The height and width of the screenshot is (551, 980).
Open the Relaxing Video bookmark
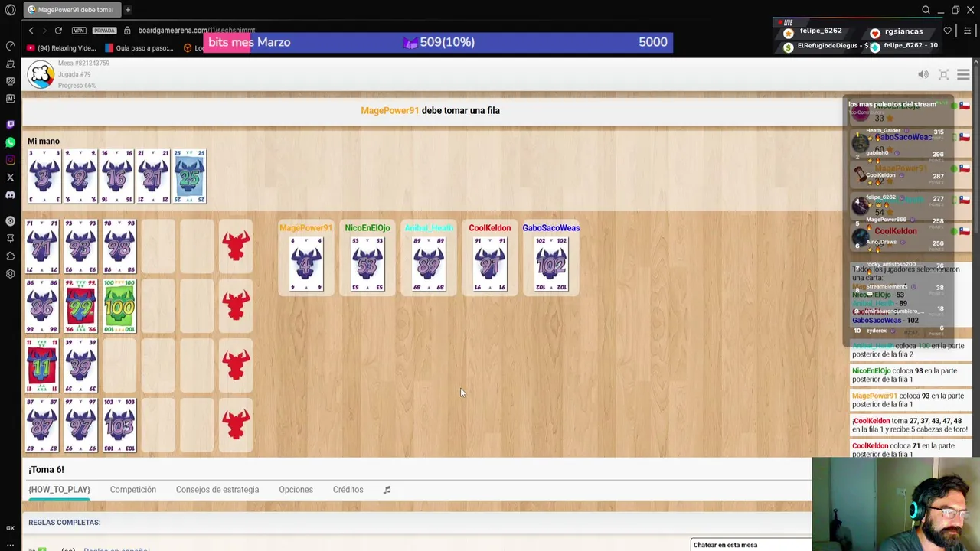pos(61,48)
